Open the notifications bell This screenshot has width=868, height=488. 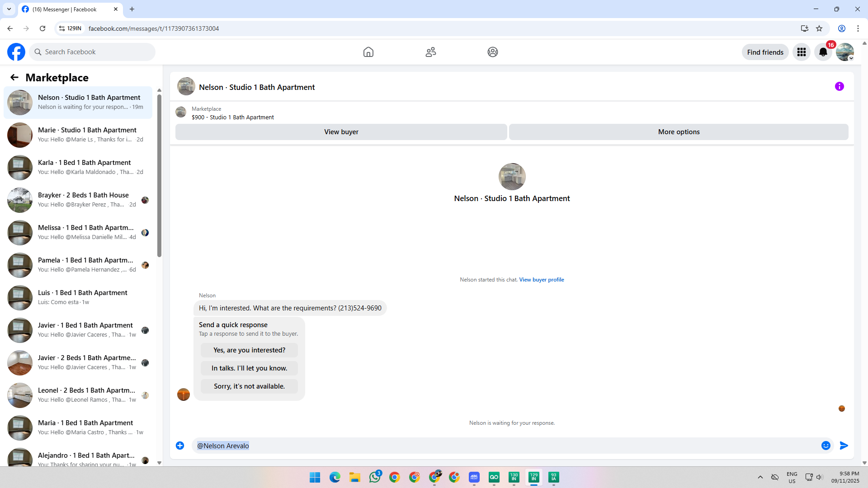pyautogui.click(x=823, y=52)
